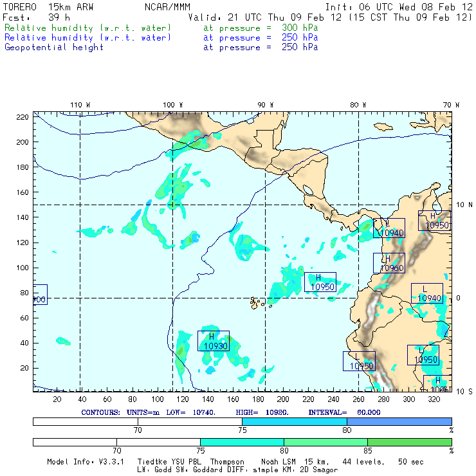Image resolution: width=476 pixels, height=476 pixels.
Task: Click the '80 W' longitude label
Action: pyautogui.click(x=358, y=105)
